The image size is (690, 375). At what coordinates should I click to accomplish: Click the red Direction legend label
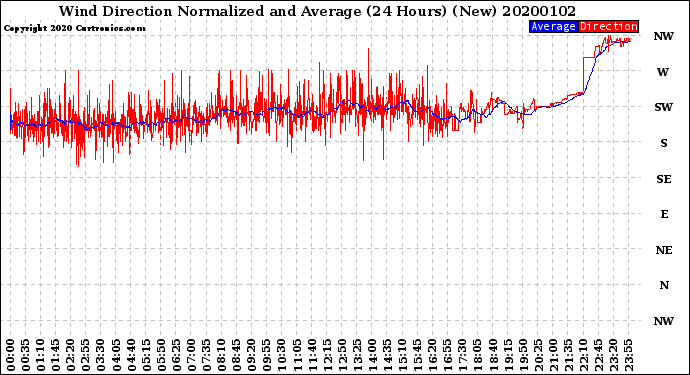pos(608,26)
